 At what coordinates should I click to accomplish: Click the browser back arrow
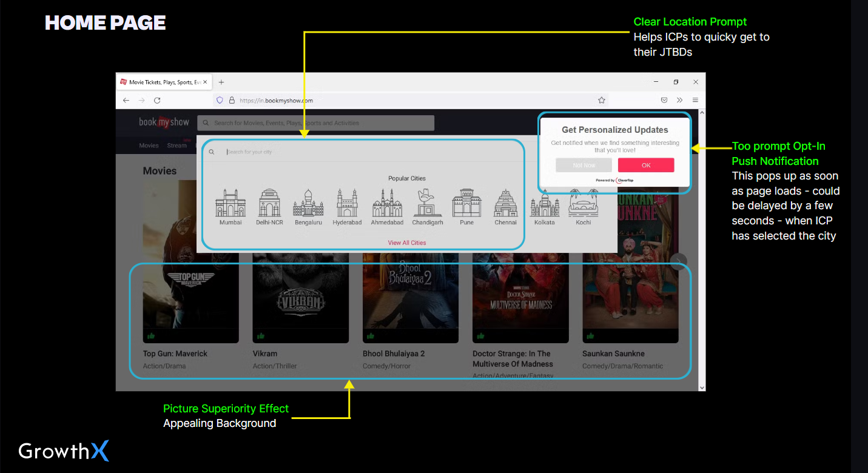click(x=126, y=100)
